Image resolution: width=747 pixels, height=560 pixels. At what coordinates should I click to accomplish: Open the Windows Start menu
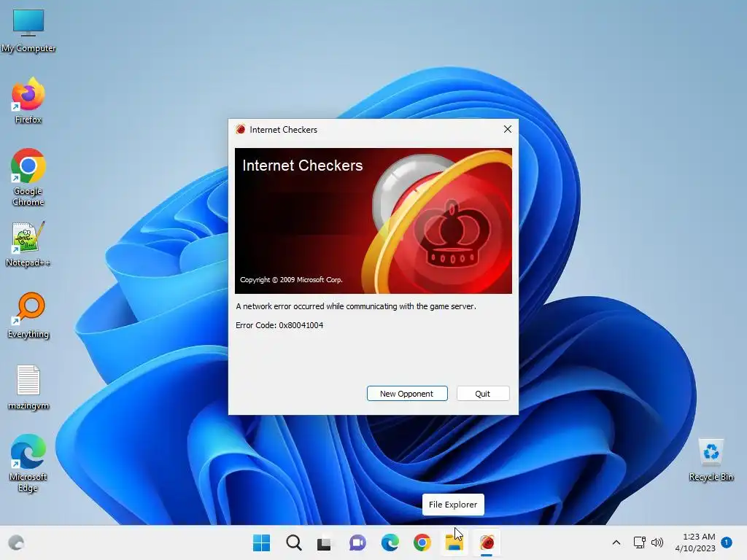261,542
